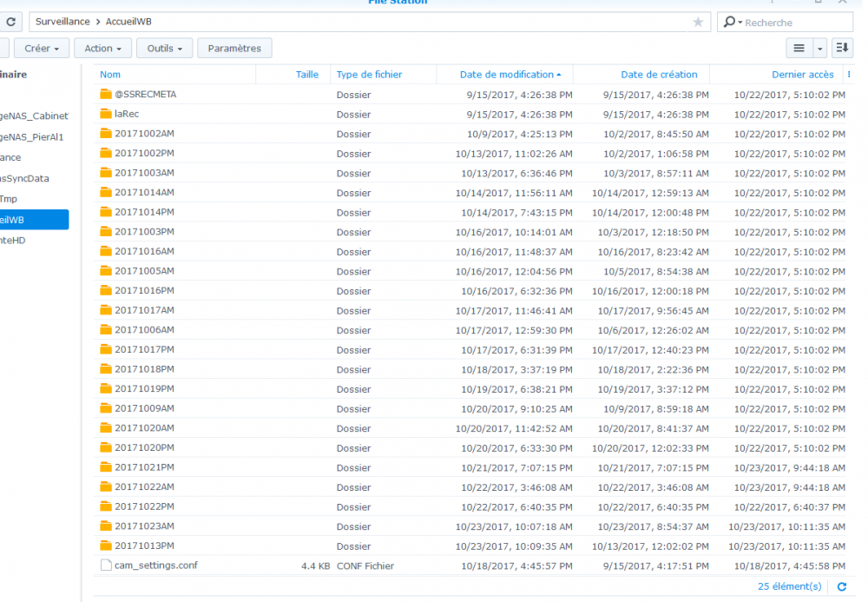Select the laRec folder

coord(126,114)
